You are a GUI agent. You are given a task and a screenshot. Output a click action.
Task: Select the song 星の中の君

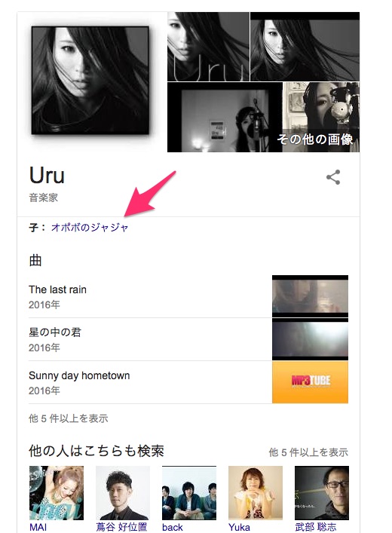tap(55, 332)
